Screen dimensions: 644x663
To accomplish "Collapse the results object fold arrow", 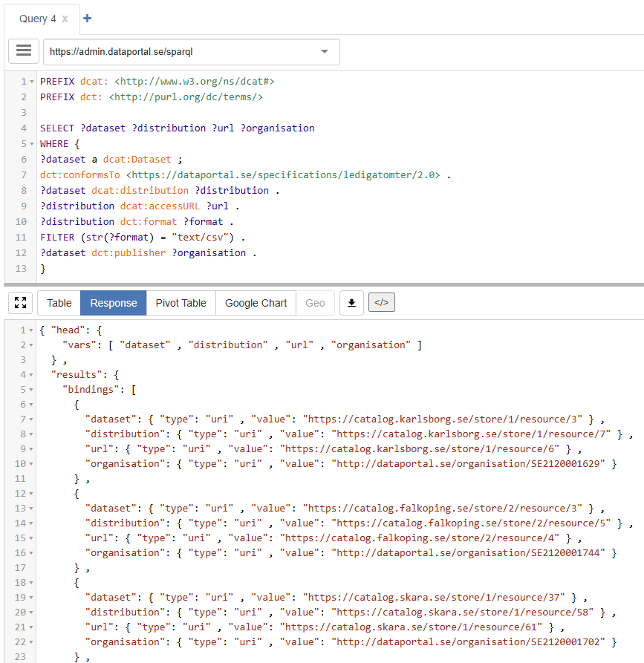I will coord(30,374).
